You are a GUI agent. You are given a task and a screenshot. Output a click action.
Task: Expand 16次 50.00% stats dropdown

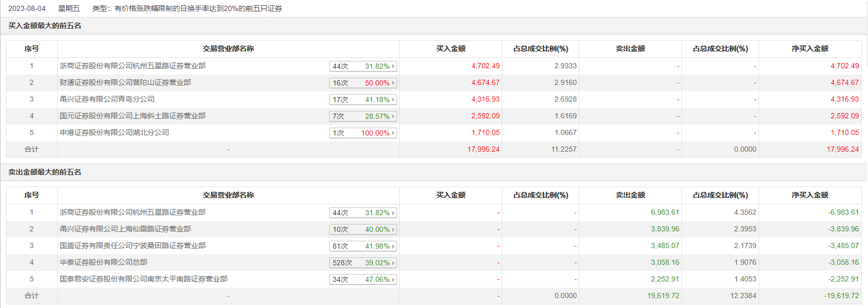[363, 83]
